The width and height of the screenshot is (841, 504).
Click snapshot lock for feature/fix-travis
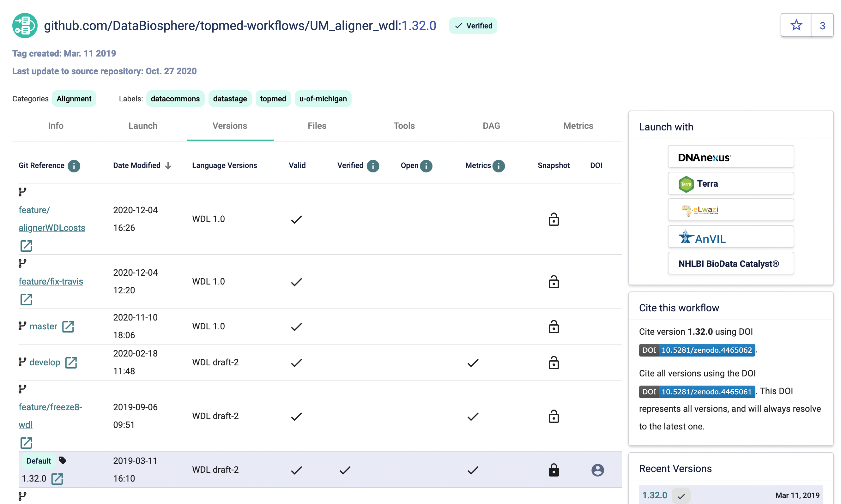tap(554, 282)
